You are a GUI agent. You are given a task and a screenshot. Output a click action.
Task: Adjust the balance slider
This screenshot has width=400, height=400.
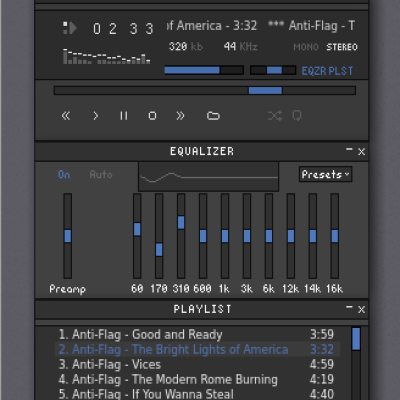[x=273, y=70]
